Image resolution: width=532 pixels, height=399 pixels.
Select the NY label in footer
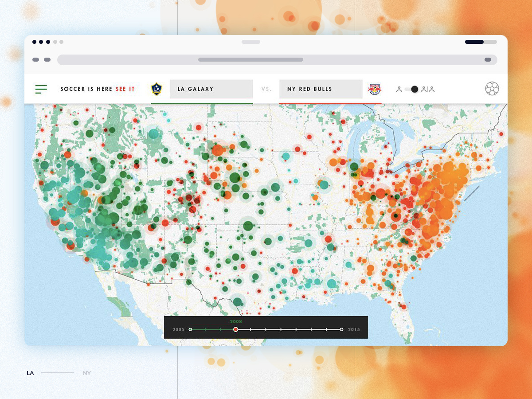coord(87,373)
